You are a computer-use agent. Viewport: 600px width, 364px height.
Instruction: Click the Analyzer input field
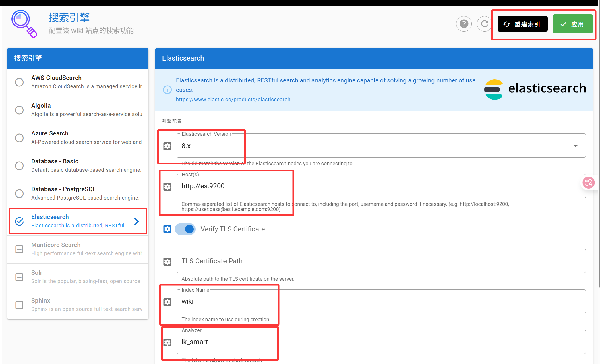[381, 342]
